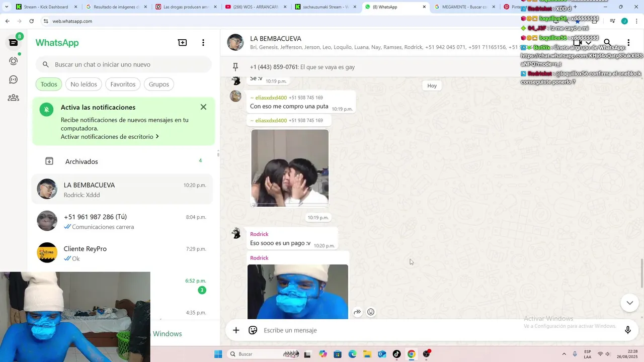Open Chrome tab search dropdown arrow
This screenshot has height=362, width=644.
click(x=7, y=7)
